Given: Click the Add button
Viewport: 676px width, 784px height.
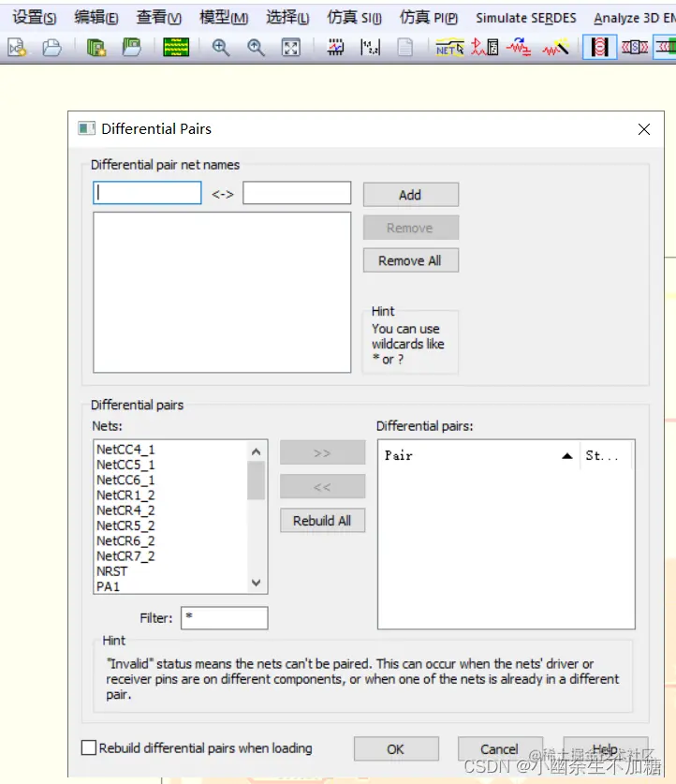Looking at the screenshot, I should (411, 195).
